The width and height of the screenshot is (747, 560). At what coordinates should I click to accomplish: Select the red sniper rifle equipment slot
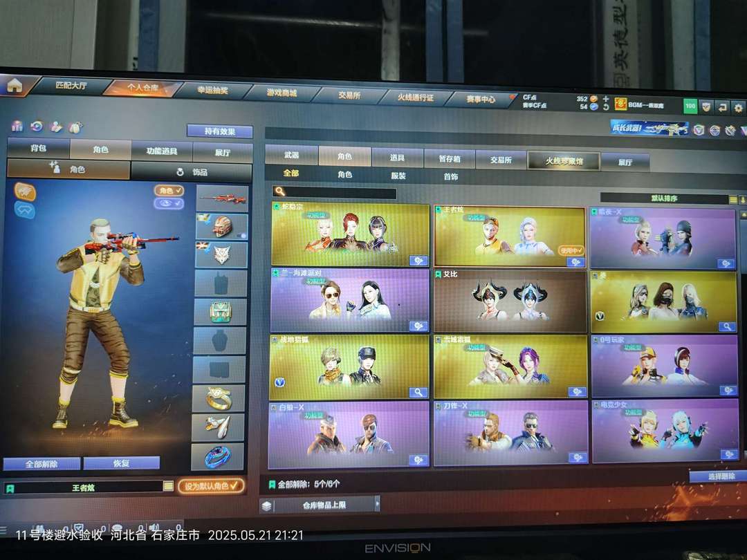point(223,198)
